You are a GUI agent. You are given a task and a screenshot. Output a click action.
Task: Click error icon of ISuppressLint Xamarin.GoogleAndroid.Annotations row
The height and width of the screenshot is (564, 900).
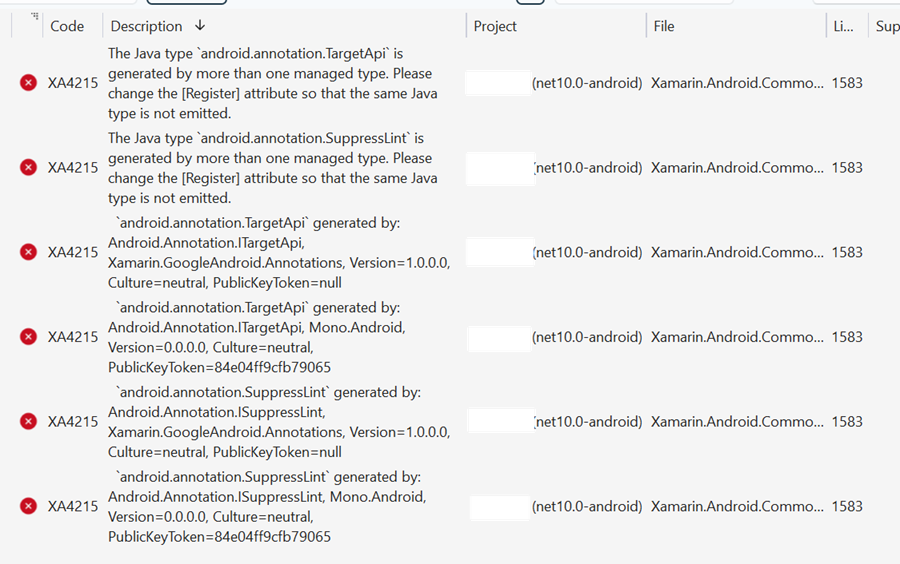(x=28, y=421)
